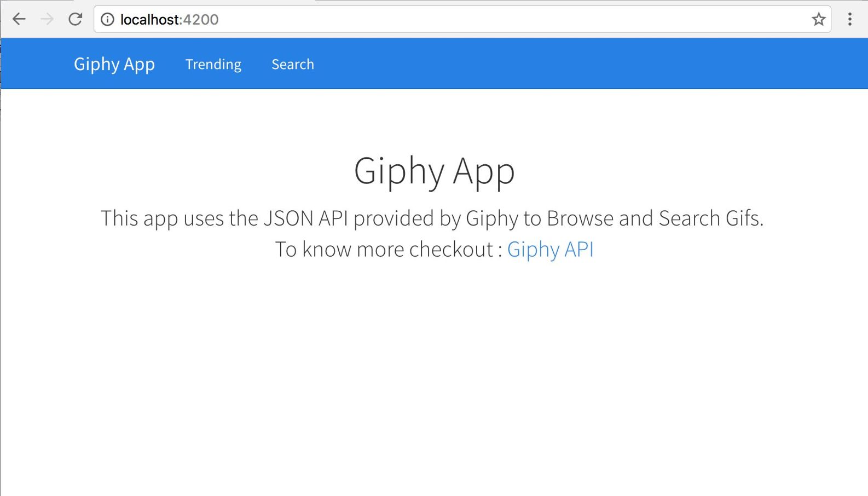This screenshot has width=868, height=496.
Task: Follow the Giphy API link
Action: pos(551,250)
